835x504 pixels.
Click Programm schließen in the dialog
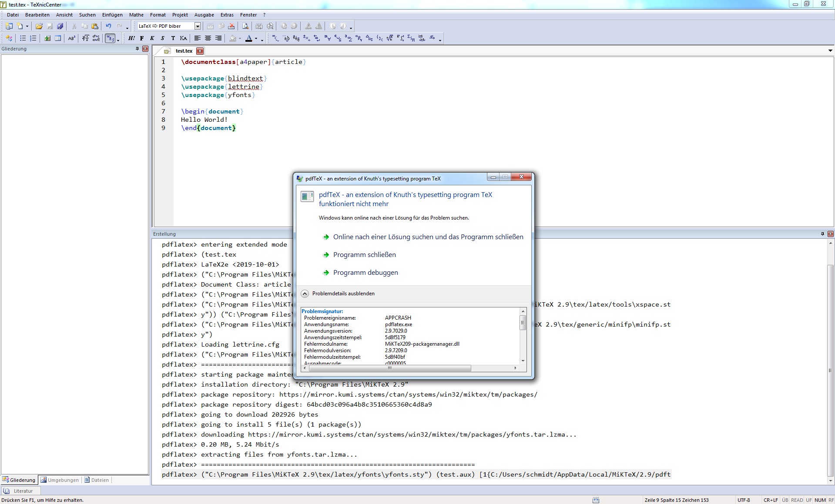[x=365, y=255]
